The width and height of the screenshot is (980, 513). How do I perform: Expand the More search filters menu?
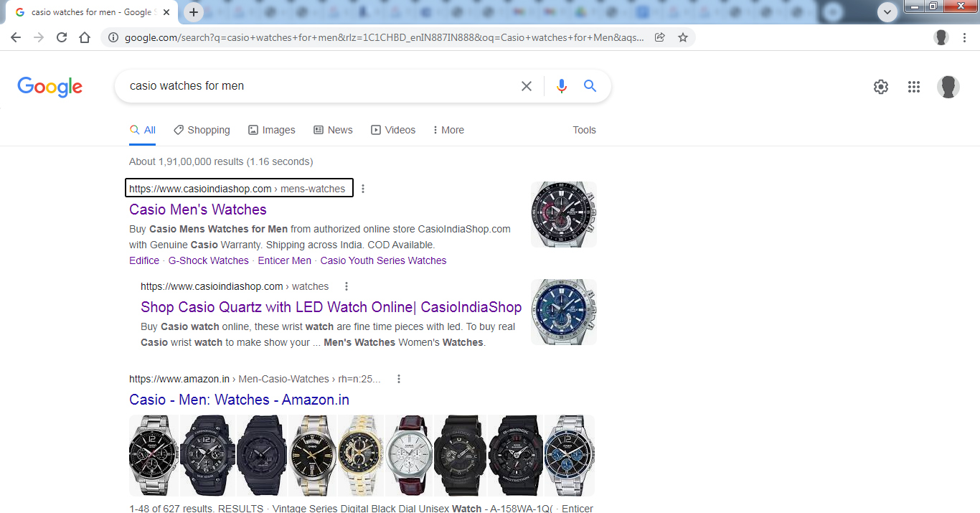click(x=448, y=130)
